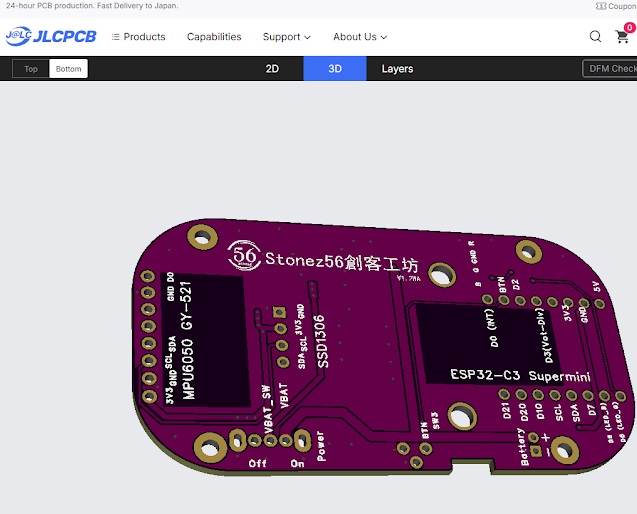
Task: Switch to the 3D view tab
Action: click(x=335, y=69)
